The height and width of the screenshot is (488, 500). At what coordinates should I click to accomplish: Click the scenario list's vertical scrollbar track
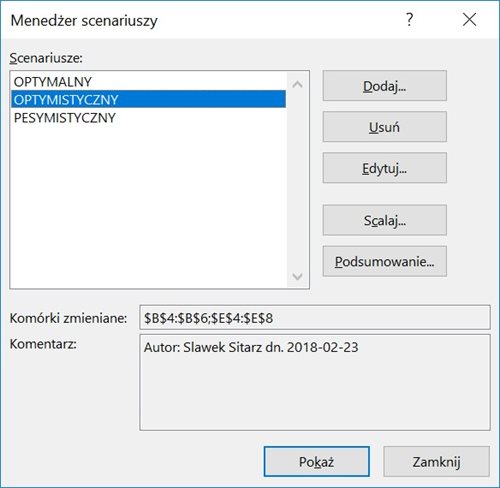297,180
